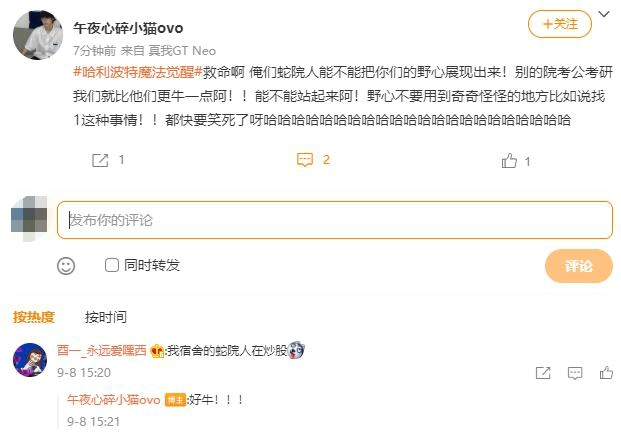Viewport: 621px width, 440px height.
Task: Open 午夜心碎小猫ovo profile from post header
Action: pyautogui.click(x=128, y=28)
